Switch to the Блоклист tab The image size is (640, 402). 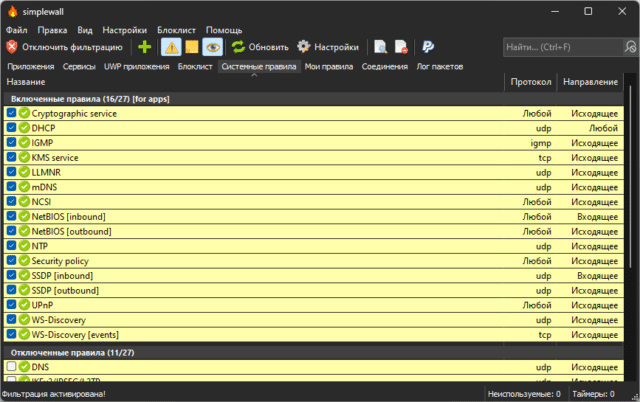195,67
